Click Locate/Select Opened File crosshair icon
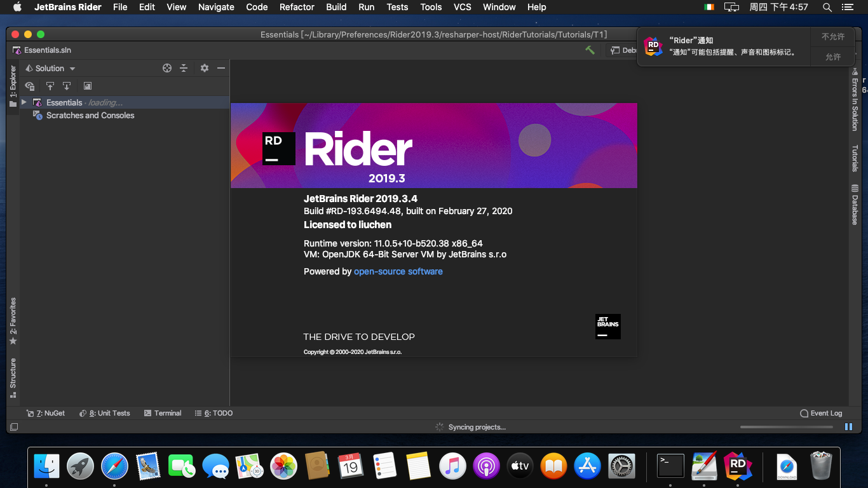The width and height of the screenshot is (868, 488). [167, 68]
